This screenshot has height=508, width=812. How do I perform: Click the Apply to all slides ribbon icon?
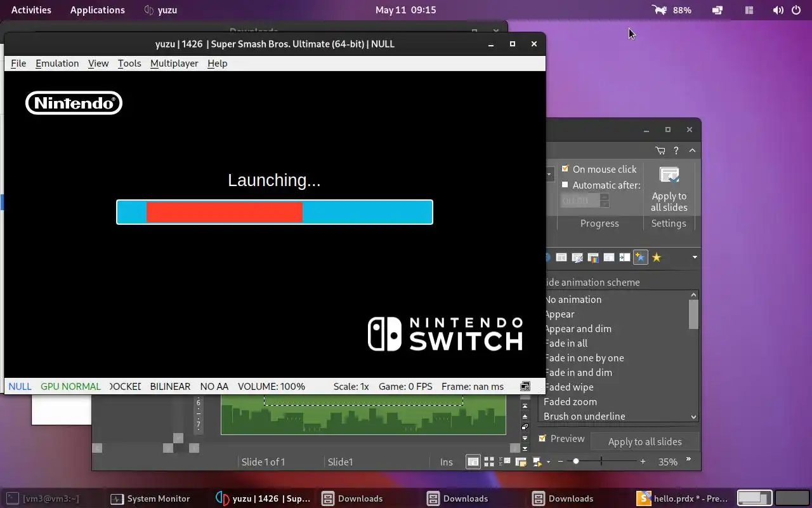click(669, 175)
